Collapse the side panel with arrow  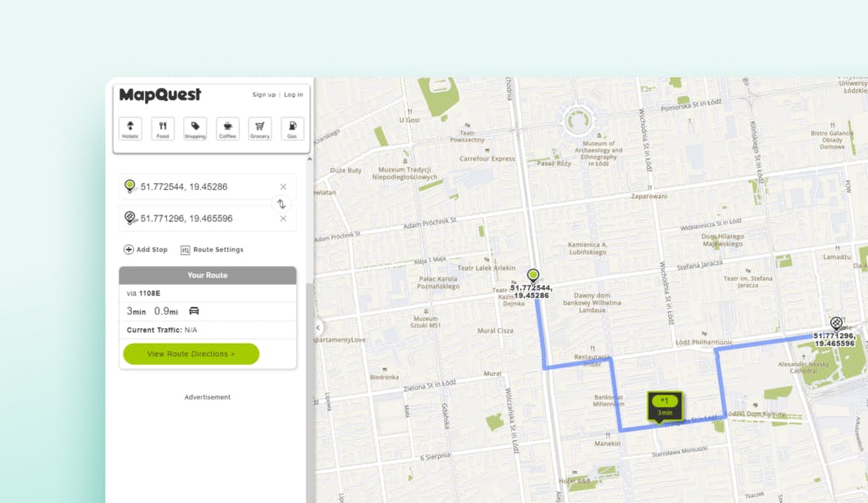pyautogui.click(x=318, y=327)
